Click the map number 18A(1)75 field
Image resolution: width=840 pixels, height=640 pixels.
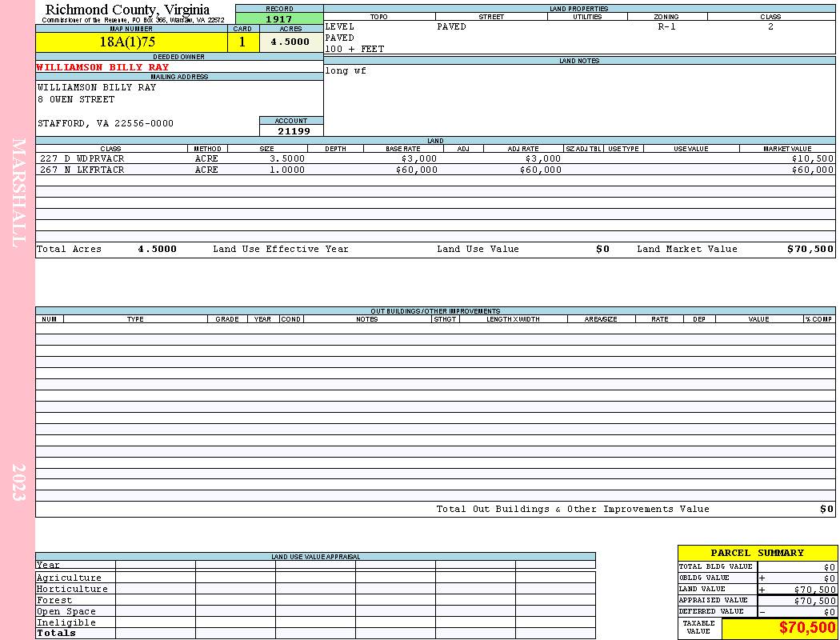pyautogui.click(x=131, y=42)
